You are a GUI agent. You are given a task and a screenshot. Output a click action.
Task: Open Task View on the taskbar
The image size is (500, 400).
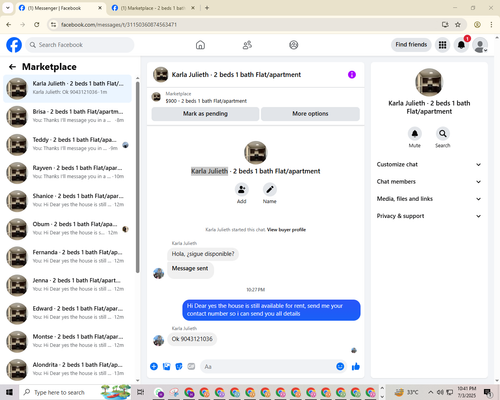141,392
